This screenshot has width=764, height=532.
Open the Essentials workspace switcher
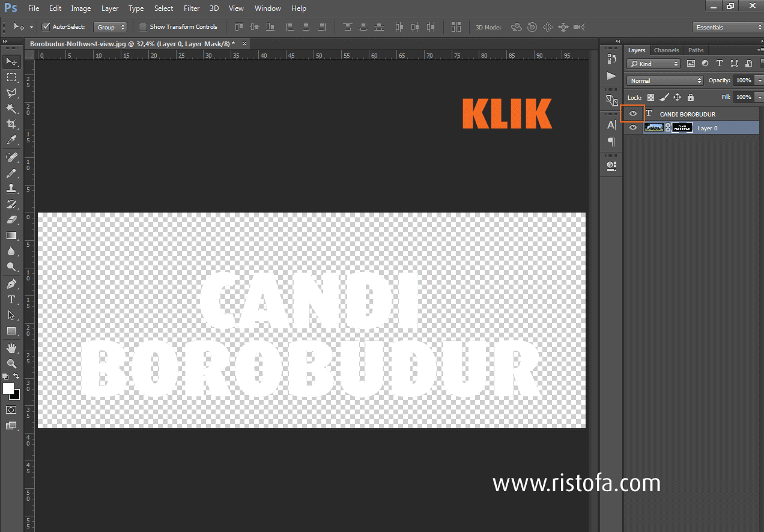727,26
